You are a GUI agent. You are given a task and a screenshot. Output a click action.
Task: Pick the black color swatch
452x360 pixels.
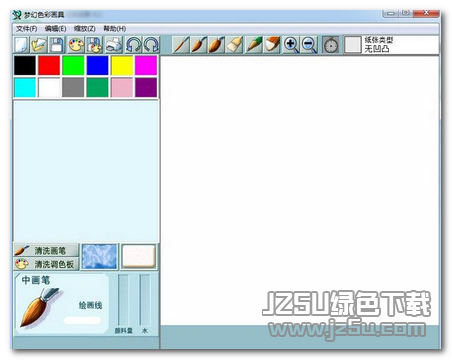(x=25, y=65)
